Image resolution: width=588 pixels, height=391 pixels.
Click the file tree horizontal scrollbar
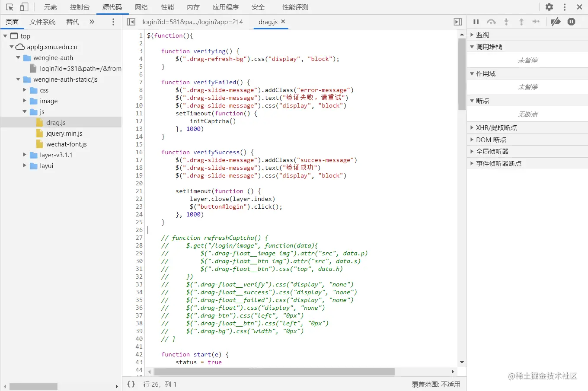[33, 386]
